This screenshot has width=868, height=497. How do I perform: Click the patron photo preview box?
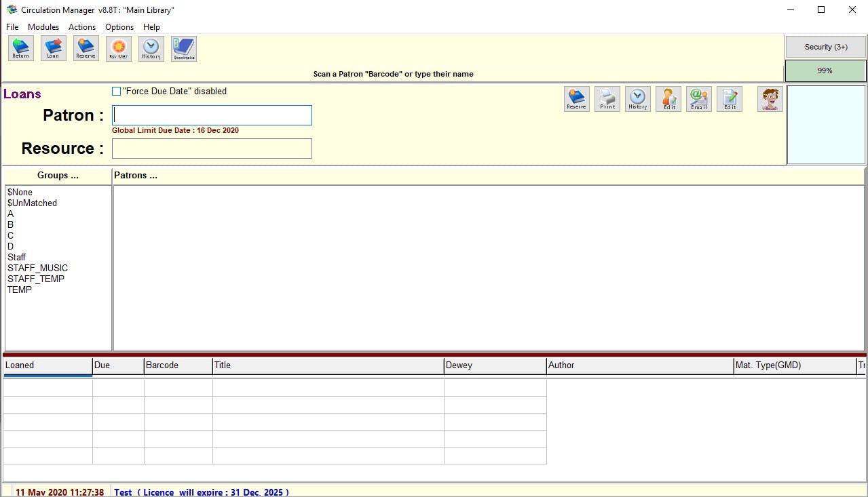827,125
